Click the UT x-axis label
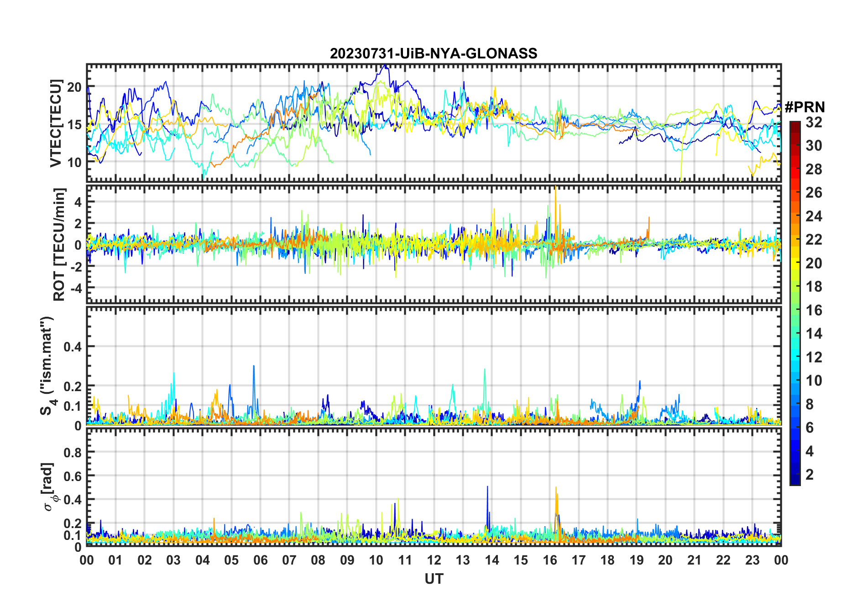This screenshot has height=607, width=868. point(434,579)
